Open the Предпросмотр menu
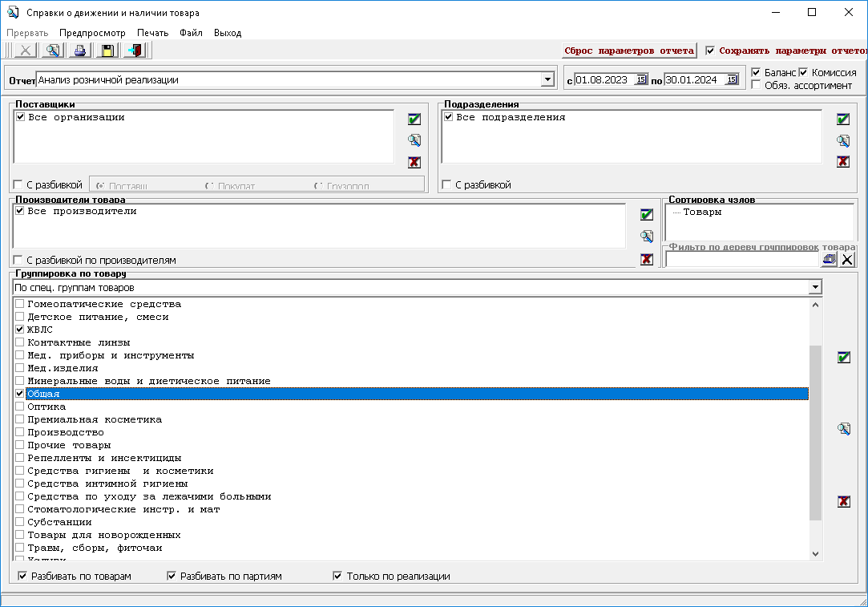This screenshot has width=868, height=607. (x=92, y=33)
